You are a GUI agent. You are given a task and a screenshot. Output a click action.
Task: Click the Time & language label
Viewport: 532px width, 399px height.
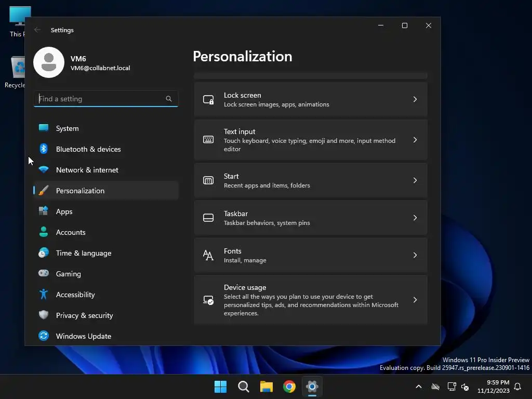(x=84, y=253)
